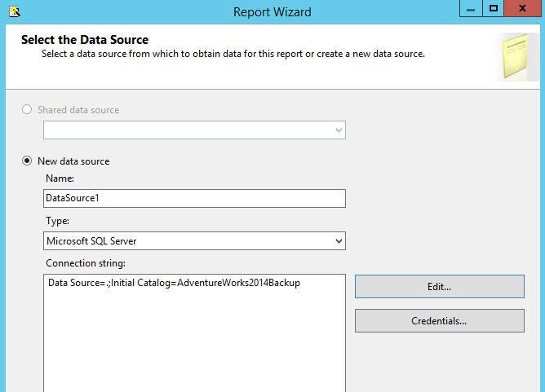Click the Select the Data Source heading
The image size is (545, 392).
[x=85, y=39]
